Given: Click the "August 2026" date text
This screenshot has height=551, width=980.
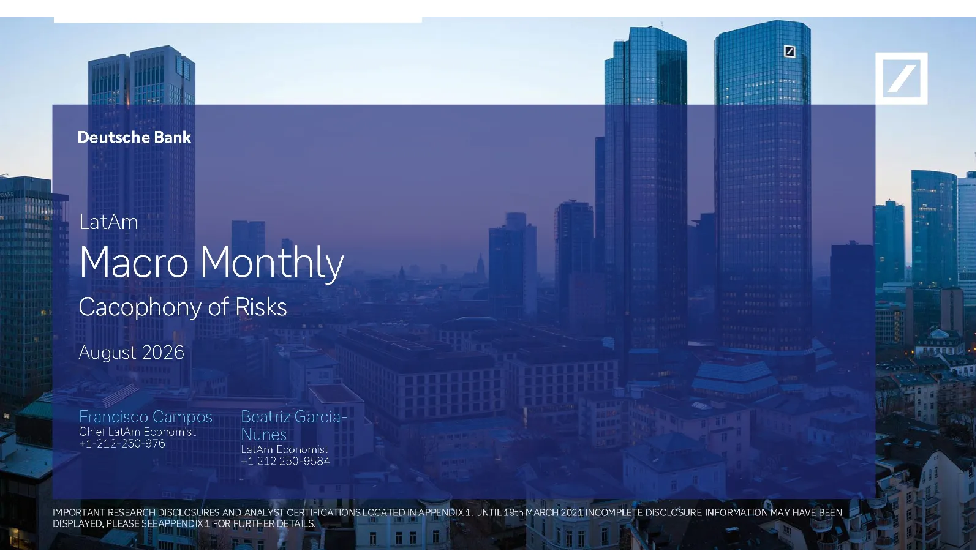Looking at the screenshot, I should [x=131, y=352].
